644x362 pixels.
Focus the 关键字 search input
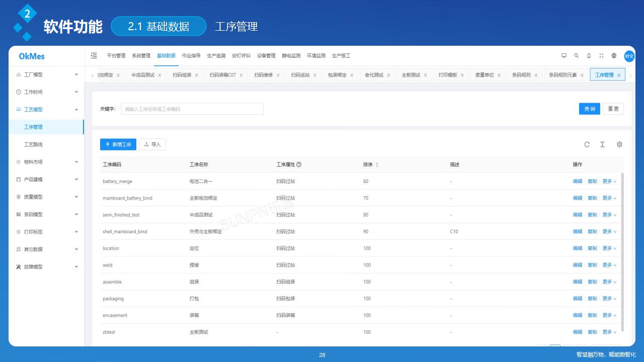click(192, 109)
